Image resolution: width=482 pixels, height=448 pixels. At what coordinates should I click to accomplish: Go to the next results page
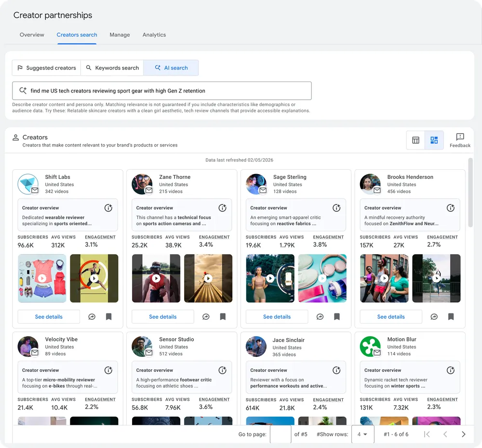point(464,434)
